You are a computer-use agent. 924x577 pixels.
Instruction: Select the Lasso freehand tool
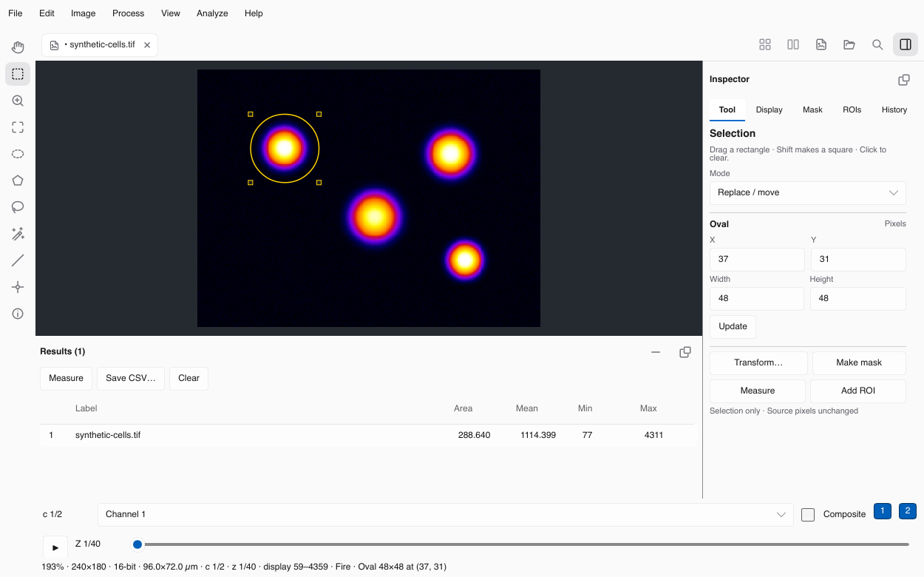18,207
